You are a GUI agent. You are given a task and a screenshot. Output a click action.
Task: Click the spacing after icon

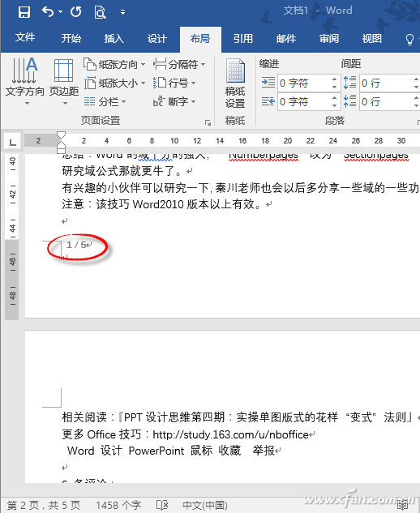[x=349, y=101]
